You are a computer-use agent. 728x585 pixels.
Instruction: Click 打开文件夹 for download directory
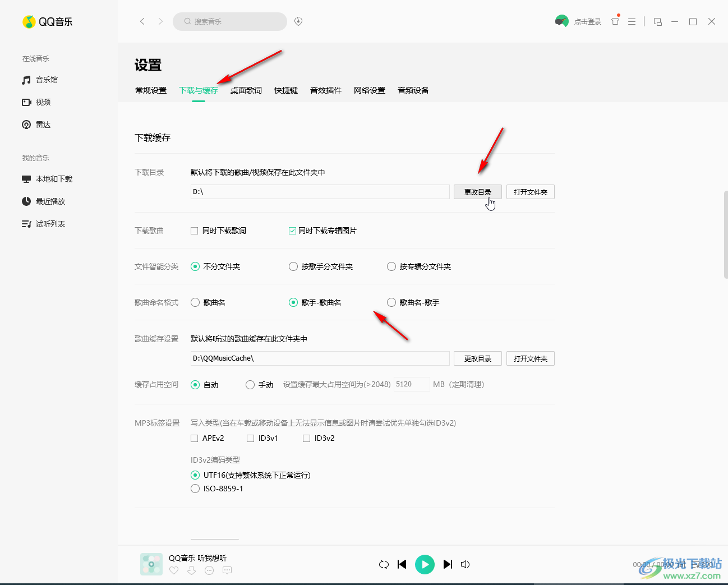(531, 192)
